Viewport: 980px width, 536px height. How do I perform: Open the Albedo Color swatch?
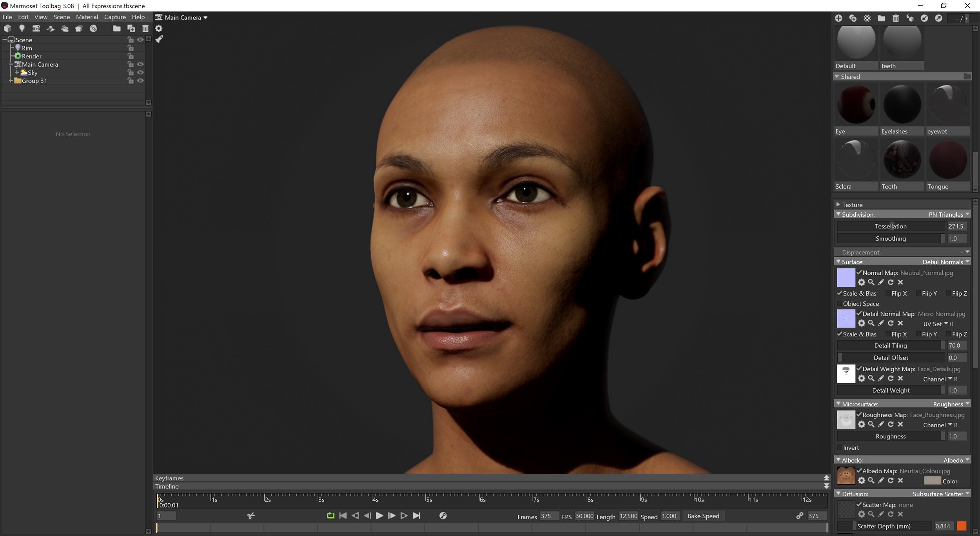pyautogui.click(x=932, y=481)
